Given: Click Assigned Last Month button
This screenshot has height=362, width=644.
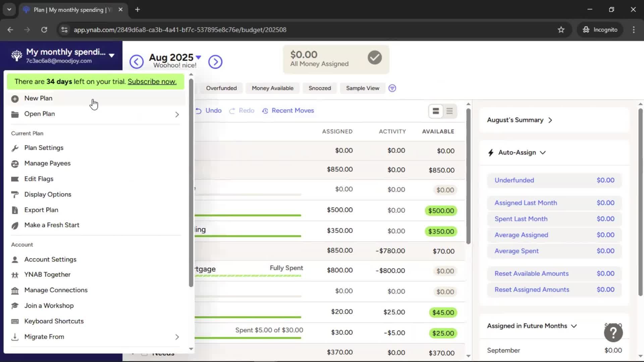Looking at the screenshot, I should tap(554, 203).
